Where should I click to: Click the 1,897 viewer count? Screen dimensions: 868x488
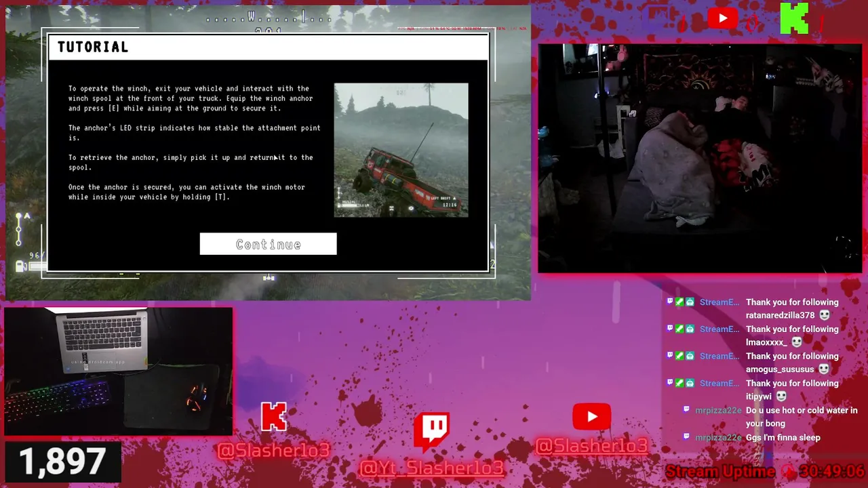62,462
